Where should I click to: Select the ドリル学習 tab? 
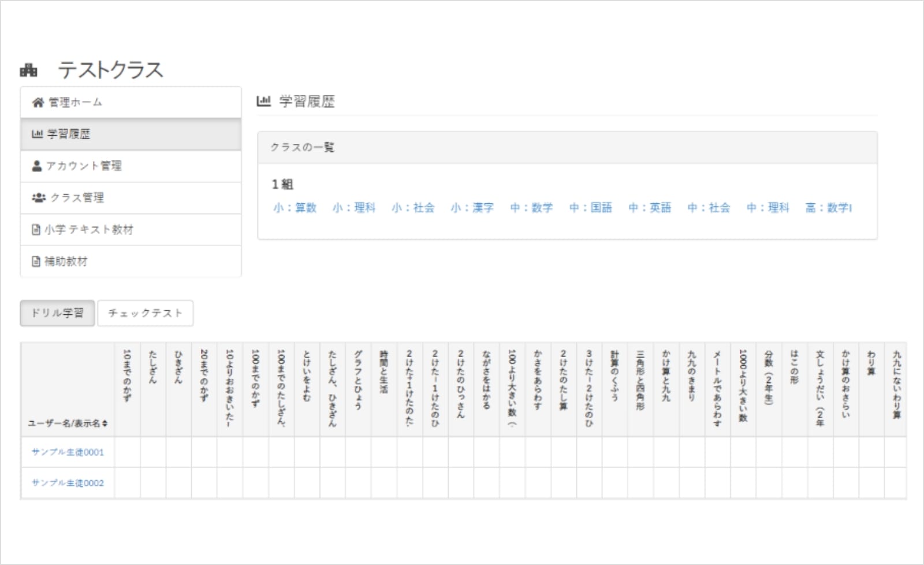[x=57, y=313]
